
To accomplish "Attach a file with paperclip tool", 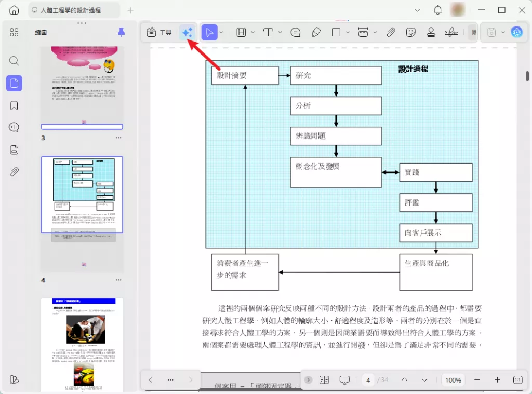I will (391, 33).
